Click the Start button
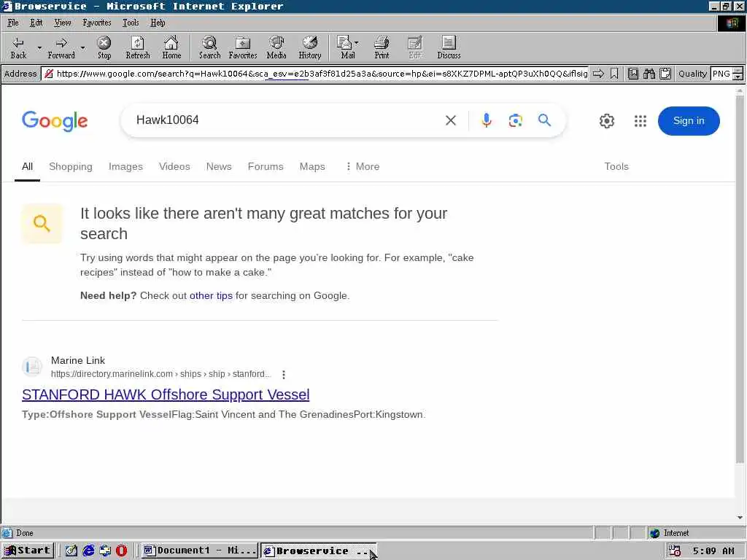747x560 pixels. tap(28, 551)
